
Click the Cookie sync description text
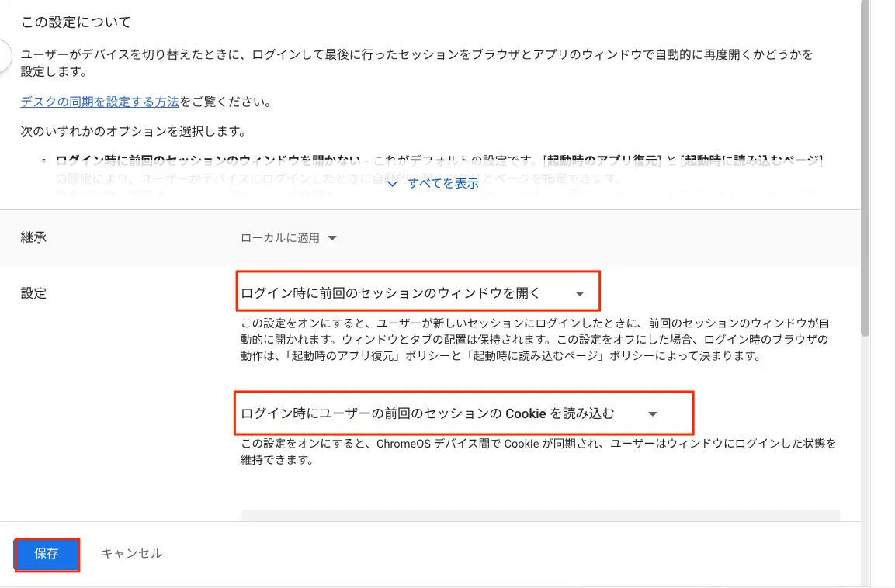536,451
